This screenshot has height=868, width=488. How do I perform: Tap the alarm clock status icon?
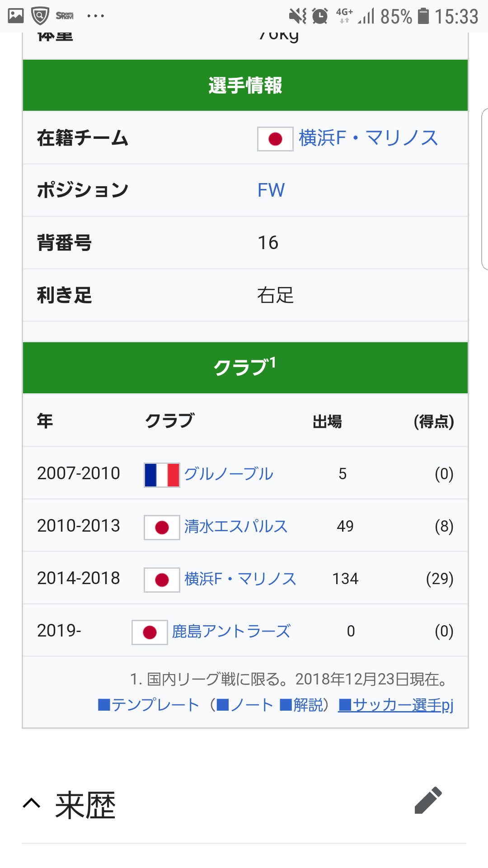coord(320,16)
